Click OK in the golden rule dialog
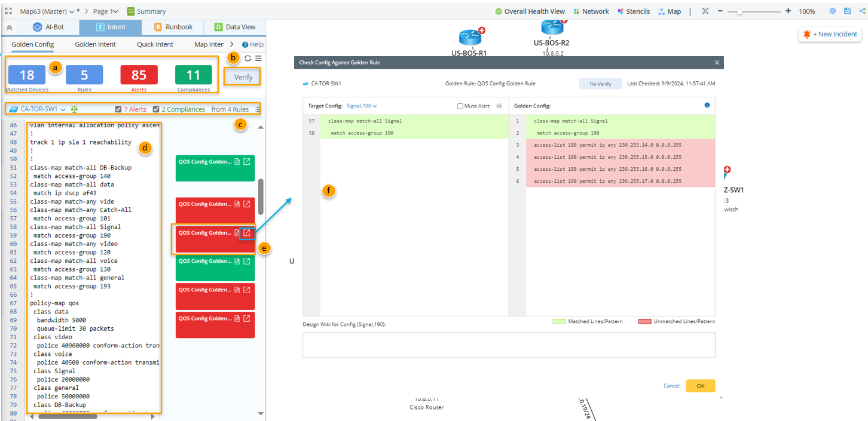The height and width of the screenshot is (421, 868). [701, 386]
